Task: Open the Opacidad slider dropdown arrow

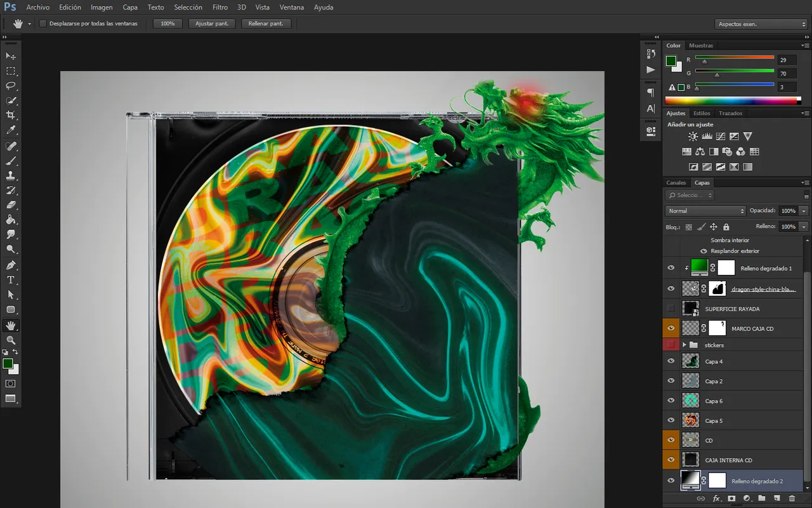Action: [x=804, y=211]
